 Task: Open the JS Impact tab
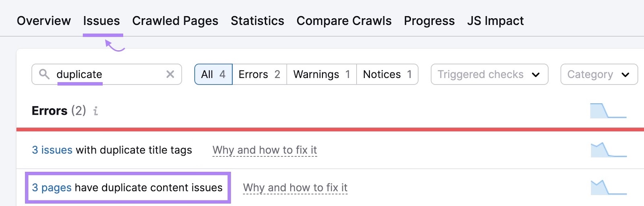(495, 21)
